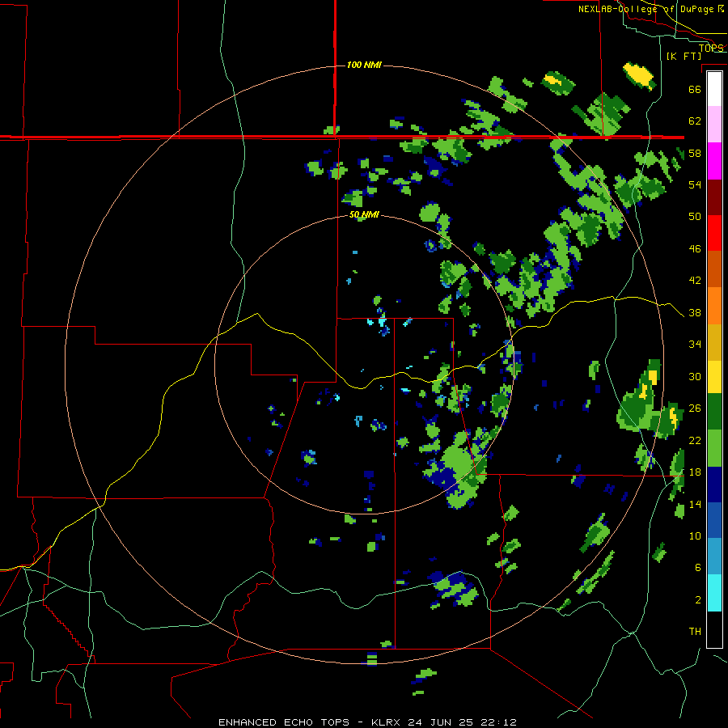Click the legend value 18
The image size is (728, 728).
[x=695, y=472]
